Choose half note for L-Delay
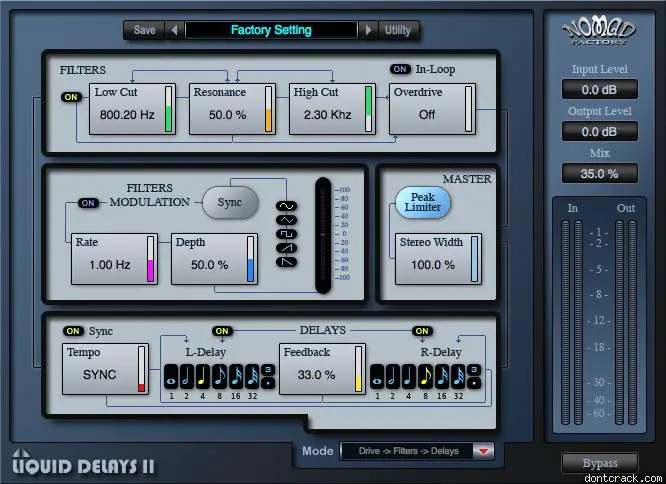Image resolution: width=666 pixels, height=484 pixels. [187, 376]
